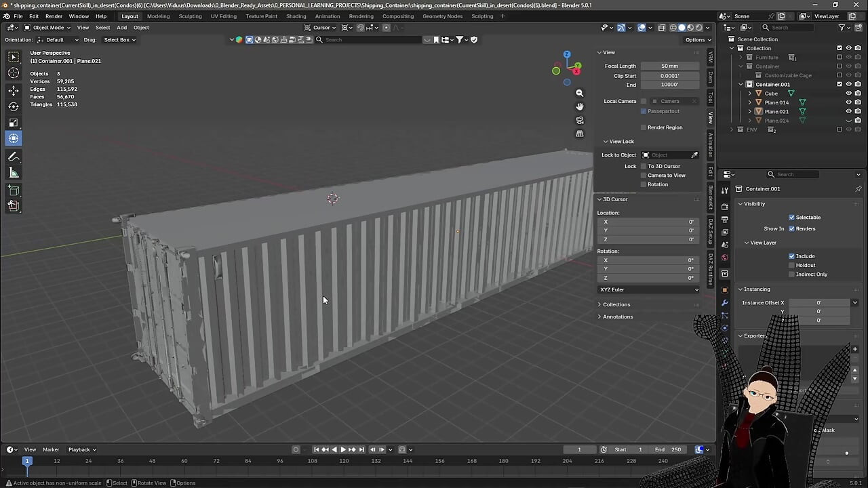The width and height of the screenshot is (868, 488).
Task: Open the Add menu in viewport header
Action: coord(121,28)
